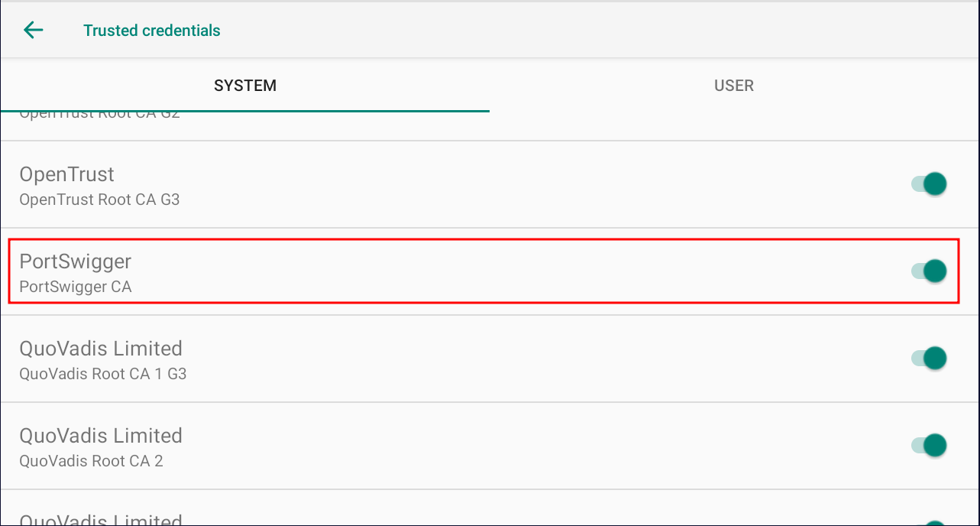
Task: Click QuoVadis Limited heading above Root CA 2
Action: (x=101, y=436)
